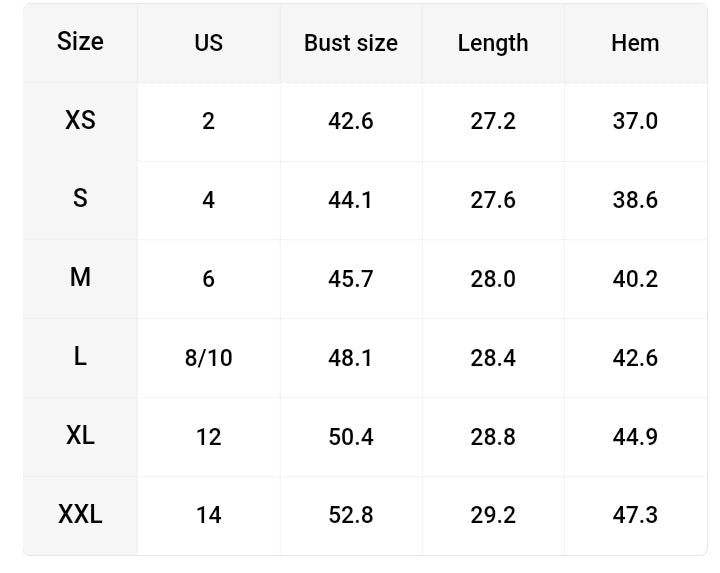The height and width of the screenshot is (573, 720).
Task: Select the L size row label
Action: pyautogui.click(x=80, y=356)
